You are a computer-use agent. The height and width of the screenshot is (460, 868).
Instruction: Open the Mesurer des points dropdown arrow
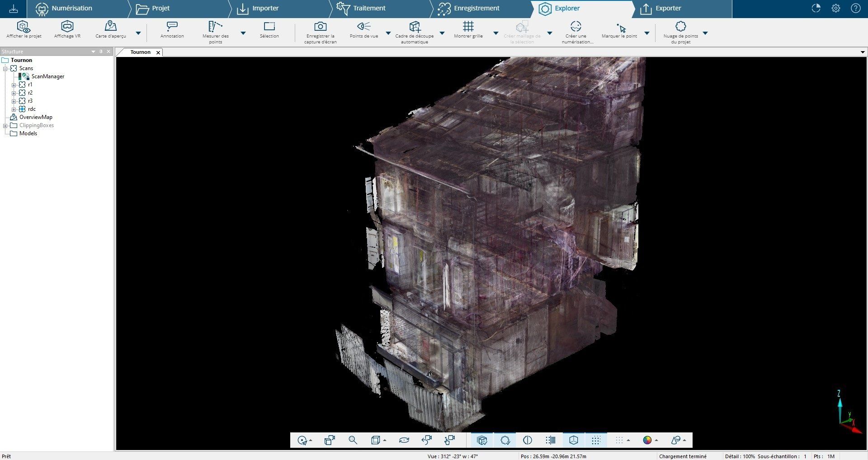243,33
